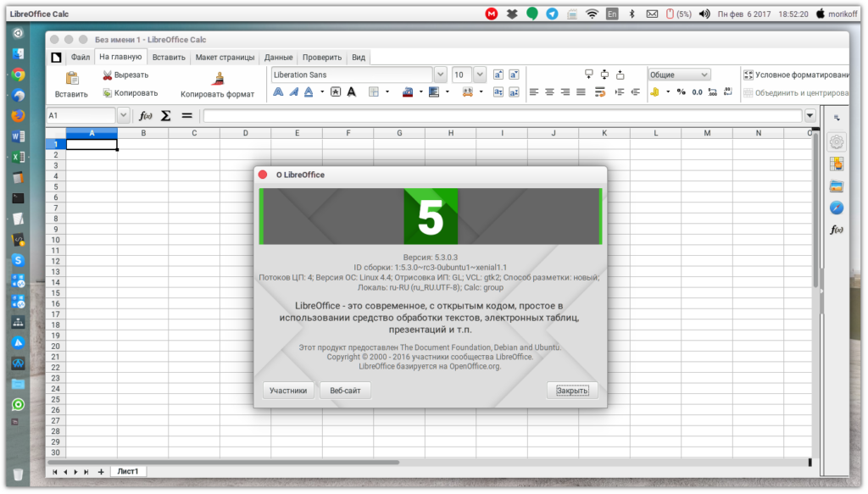This screenshot has height=494, width=868.
Task: Switch to the Данные tab
Action: (x=278, y=58)
